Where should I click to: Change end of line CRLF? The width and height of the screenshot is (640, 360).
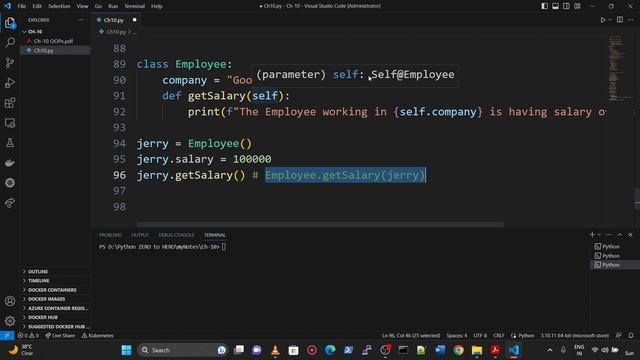[x=498, y=336]
